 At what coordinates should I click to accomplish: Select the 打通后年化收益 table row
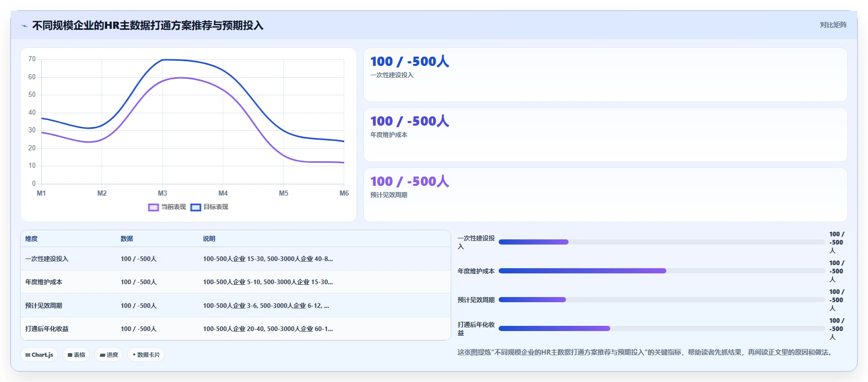point(236,328)
